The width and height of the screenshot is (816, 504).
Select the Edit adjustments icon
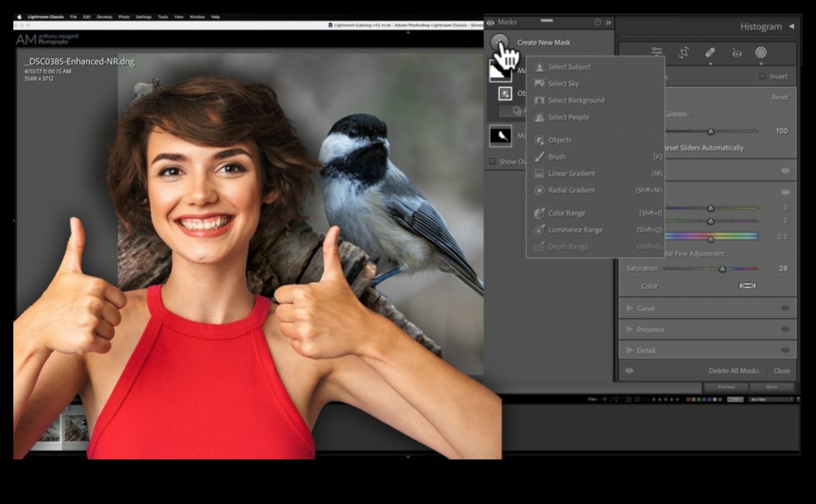[657, 53]
